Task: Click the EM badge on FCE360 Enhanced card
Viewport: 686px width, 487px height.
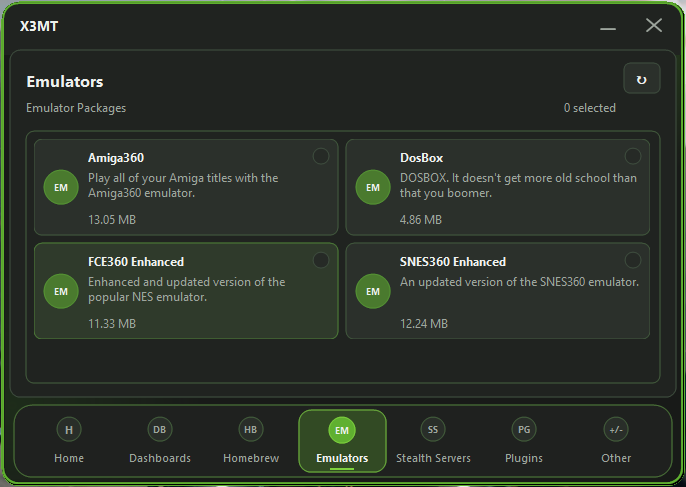Action: coord(61,291)
